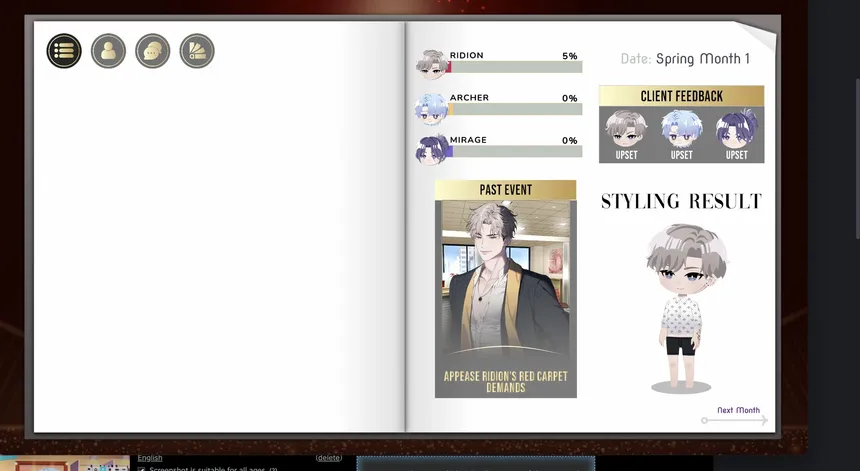
Task: Click the MIRAGE name label
Action: coord(468,140)
